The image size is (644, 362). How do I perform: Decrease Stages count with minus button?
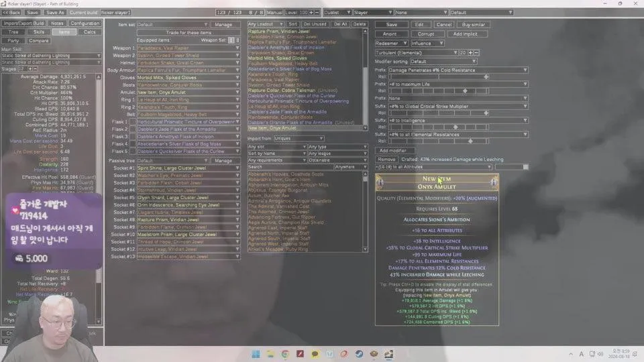pos(35,69)
